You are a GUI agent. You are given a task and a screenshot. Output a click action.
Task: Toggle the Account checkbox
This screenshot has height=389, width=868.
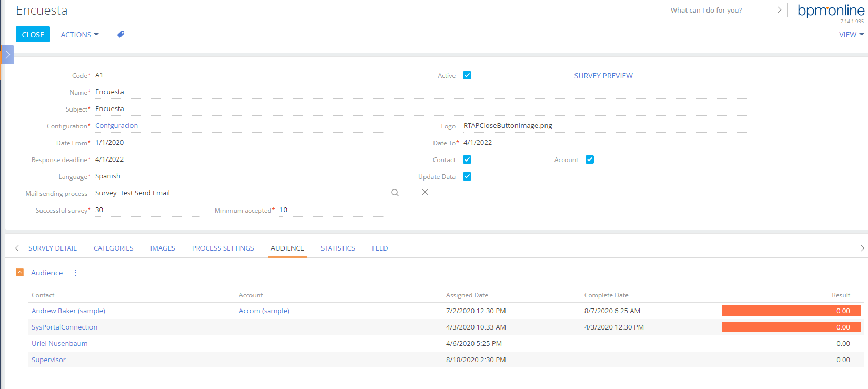pos(590,159)
